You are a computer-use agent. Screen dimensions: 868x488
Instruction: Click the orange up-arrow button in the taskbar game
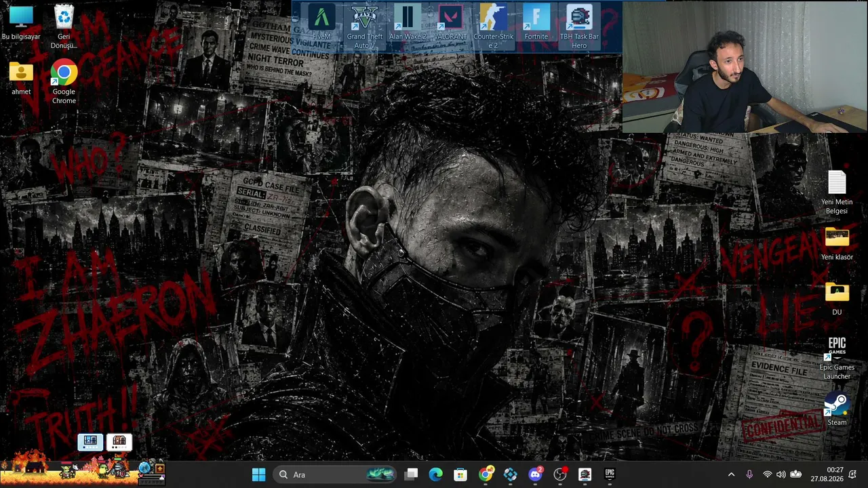click(160, 468)
